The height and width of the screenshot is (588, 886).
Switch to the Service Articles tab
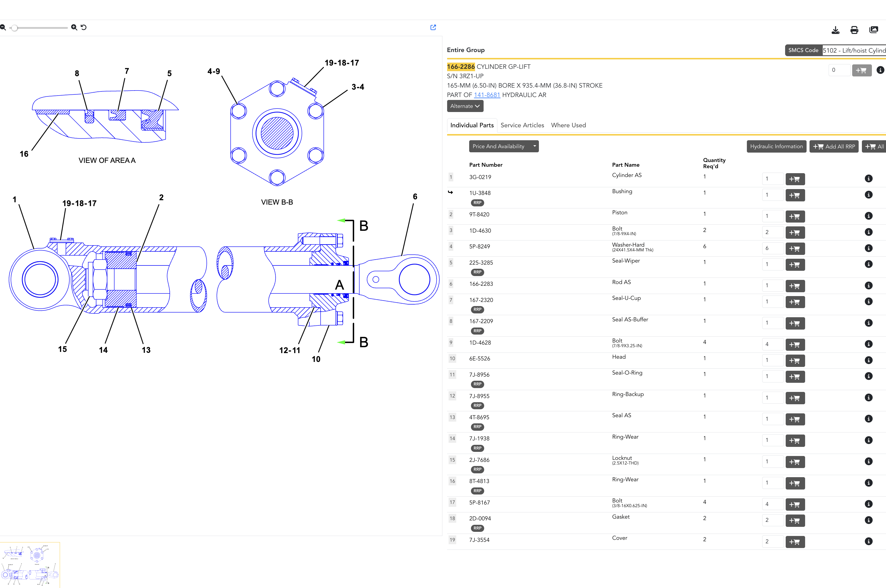click(x=522, y=125)
